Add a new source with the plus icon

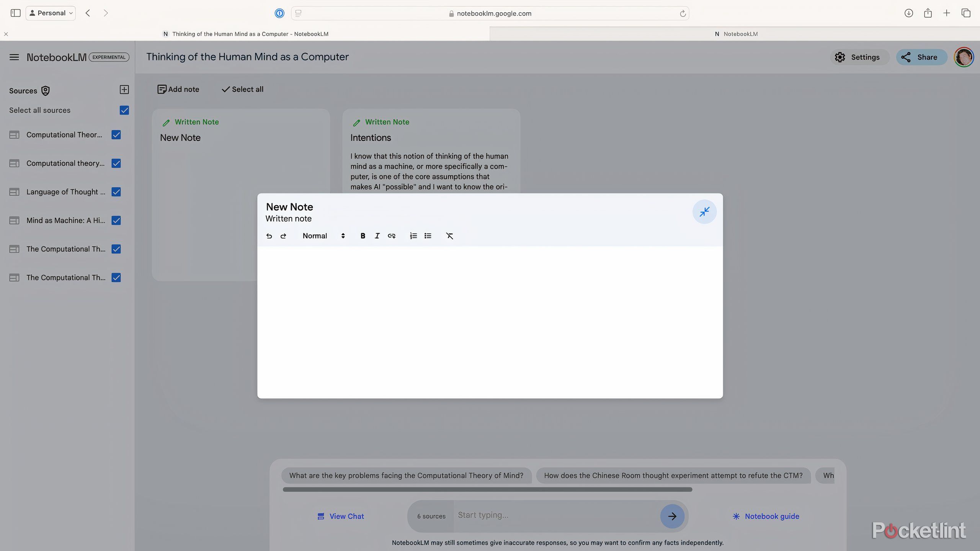click(124, 90)
